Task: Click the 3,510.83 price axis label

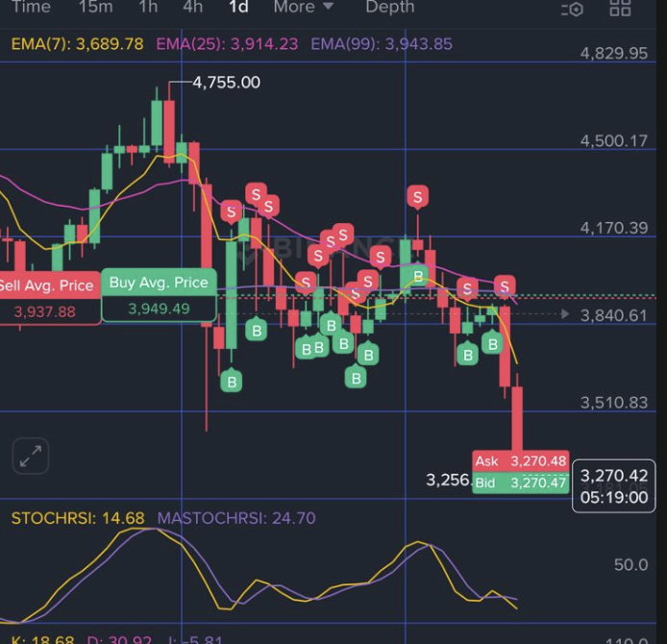Action: pyautogui.click(x=614, y=403)
